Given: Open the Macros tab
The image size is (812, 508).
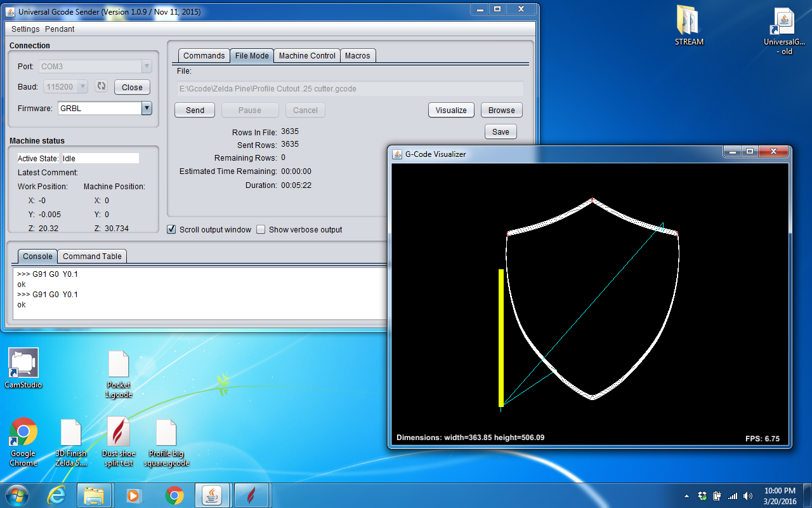Looking at the screenshot, I should (x=358, y=56).
